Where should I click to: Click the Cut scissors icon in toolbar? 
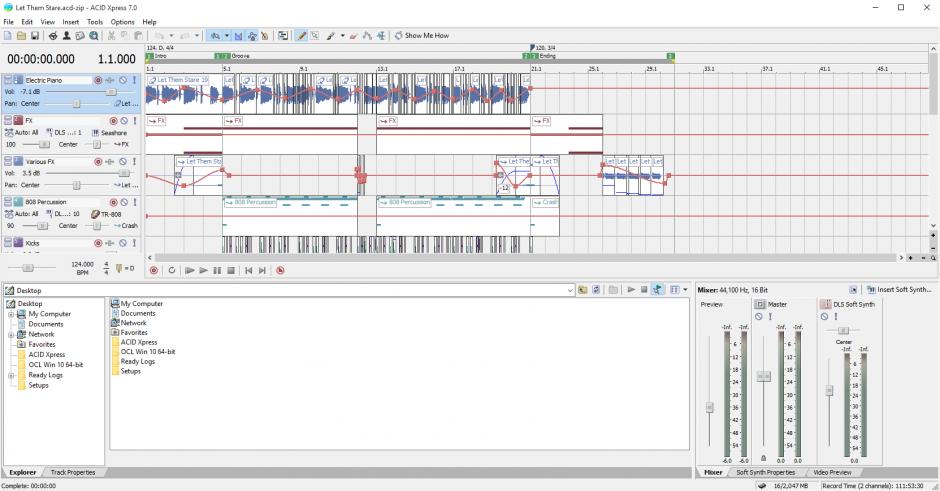pyautogui.click(x=111, y=36)
